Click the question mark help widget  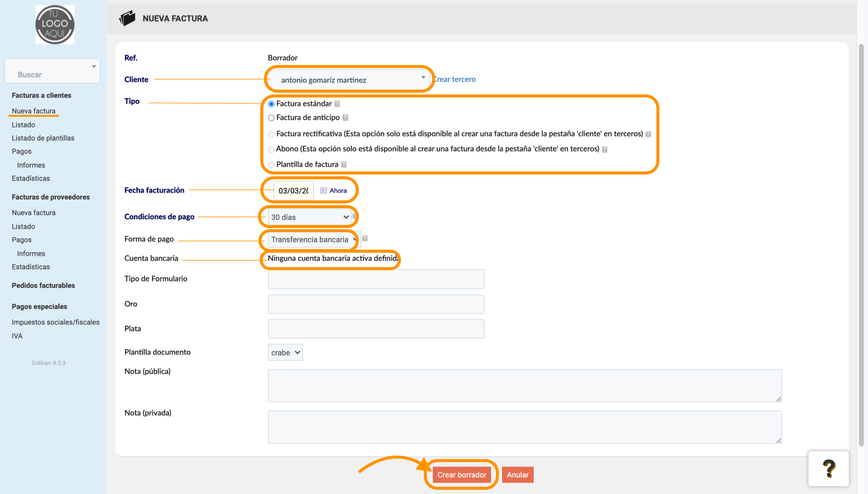click(x=828, y=468)
